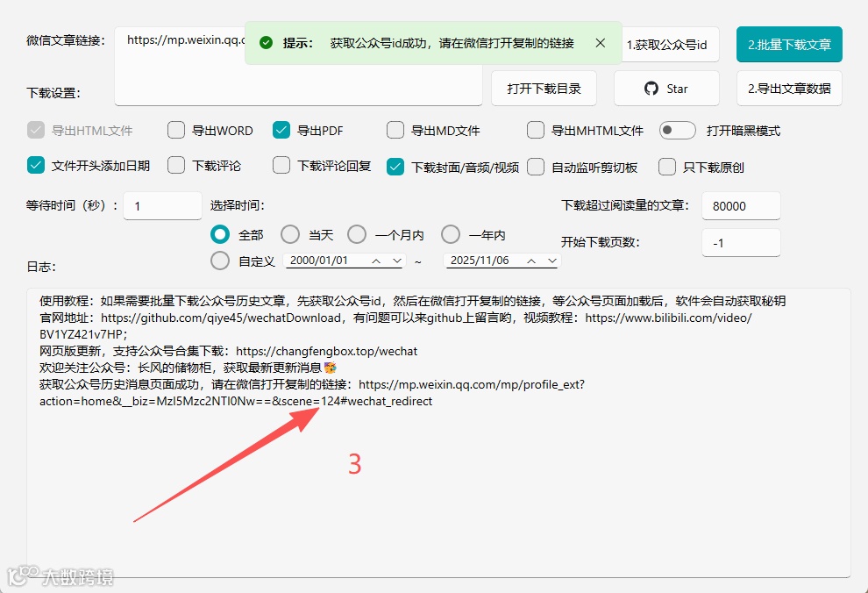Viewport: 868px width, 593px height.
Task: Close the success notification banner
Action: pos(600,43)
